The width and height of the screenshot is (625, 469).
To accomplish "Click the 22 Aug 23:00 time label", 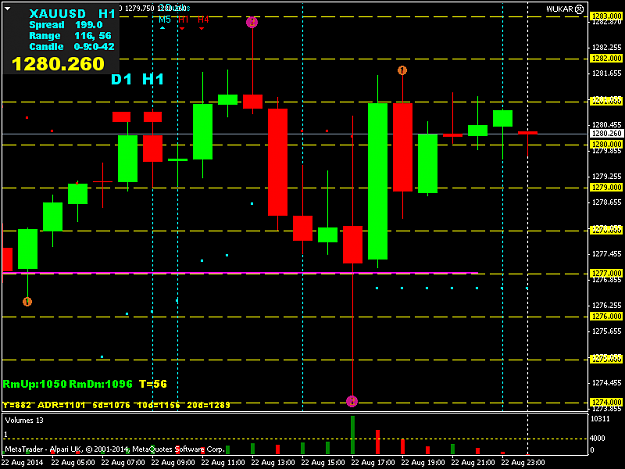I will click(523, 462).
